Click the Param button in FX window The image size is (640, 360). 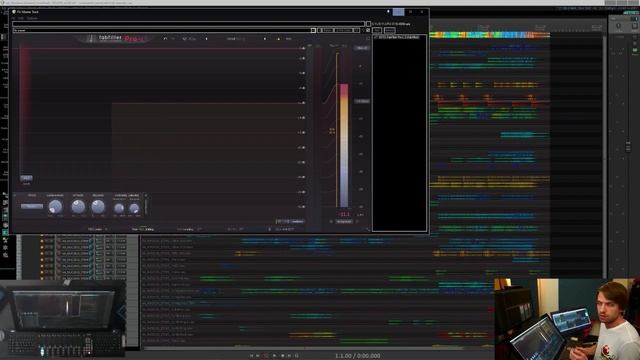(327, 31)
